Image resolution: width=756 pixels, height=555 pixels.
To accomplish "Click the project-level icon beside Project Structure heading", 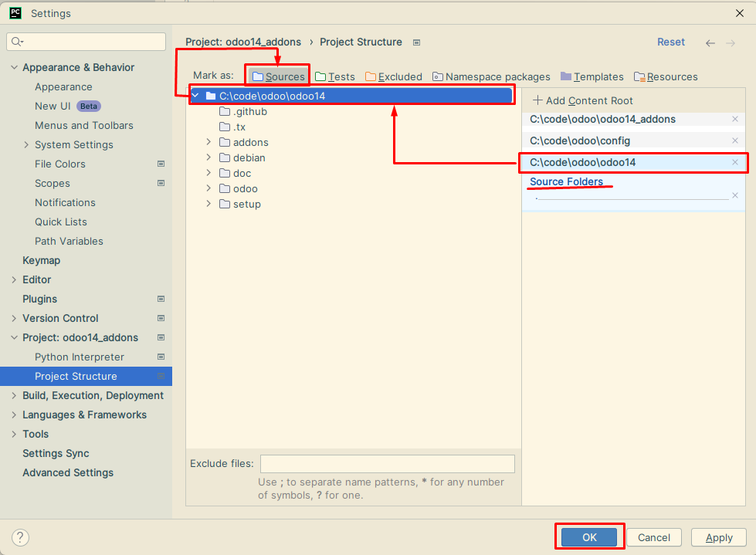I will (416, 42).
